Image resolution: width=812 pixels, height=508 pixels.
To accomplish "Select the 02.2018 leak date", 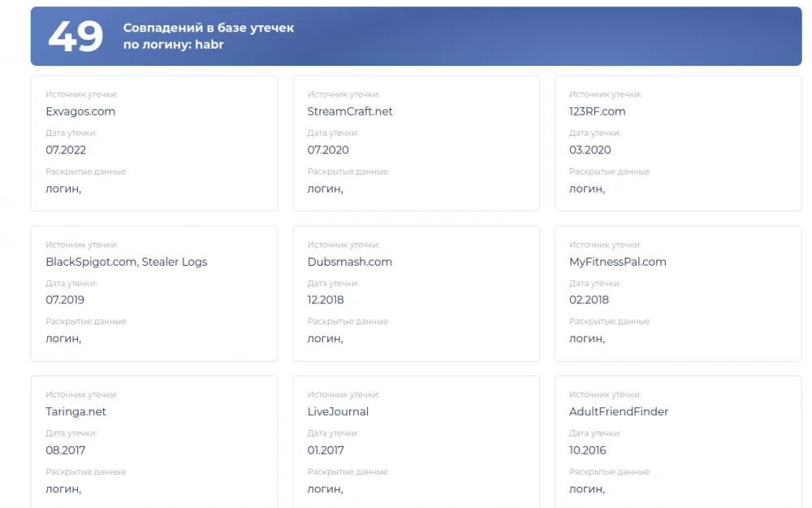I will (x=589, y=300).
